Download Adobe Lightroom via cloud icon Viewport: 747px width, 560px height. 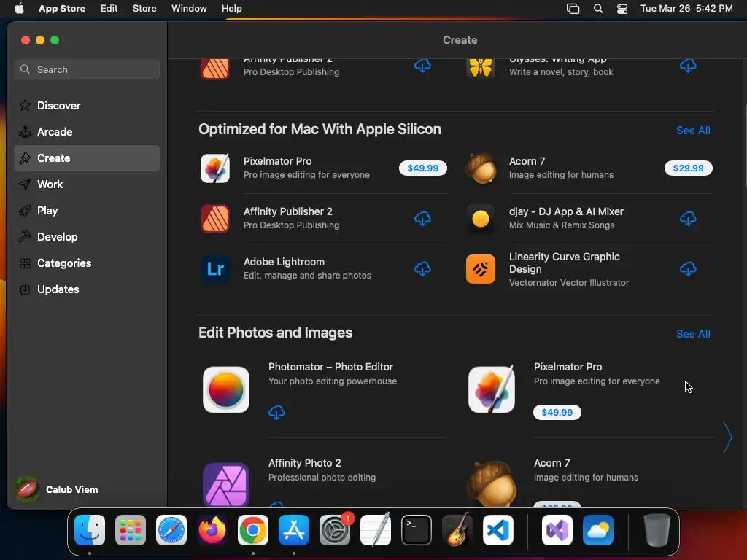422,269
